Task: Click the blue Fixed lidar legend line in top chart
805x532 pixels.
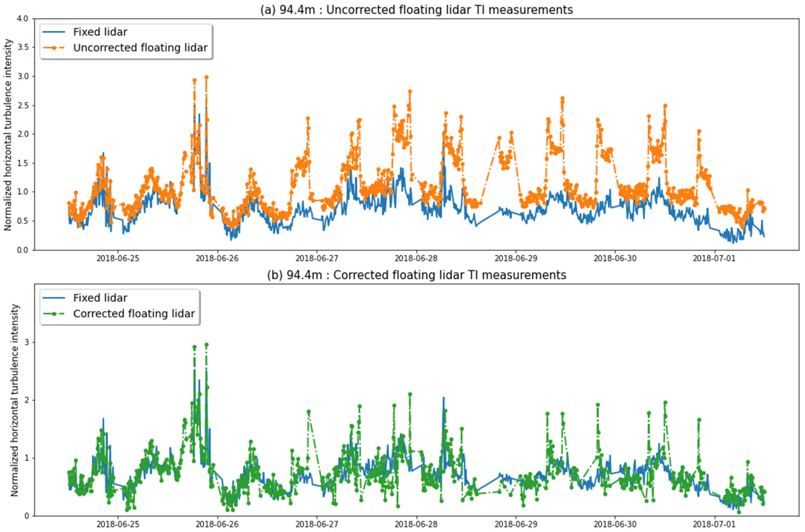Action: point(54,32)
